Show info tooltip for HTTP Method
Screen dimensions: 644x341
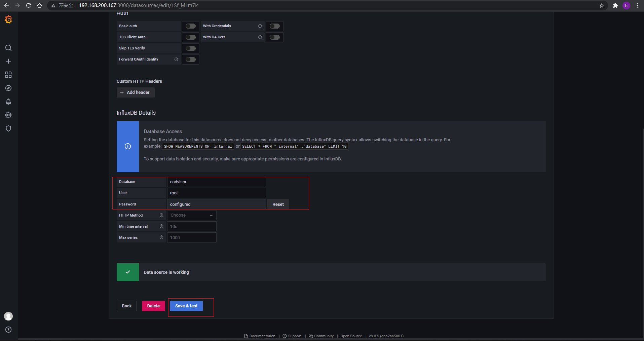(x=161, y=215)
